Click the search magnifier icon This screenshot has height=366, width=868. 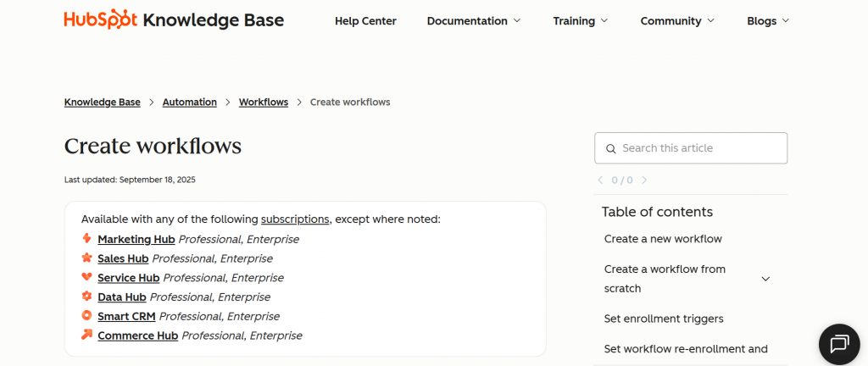(610, 148)
